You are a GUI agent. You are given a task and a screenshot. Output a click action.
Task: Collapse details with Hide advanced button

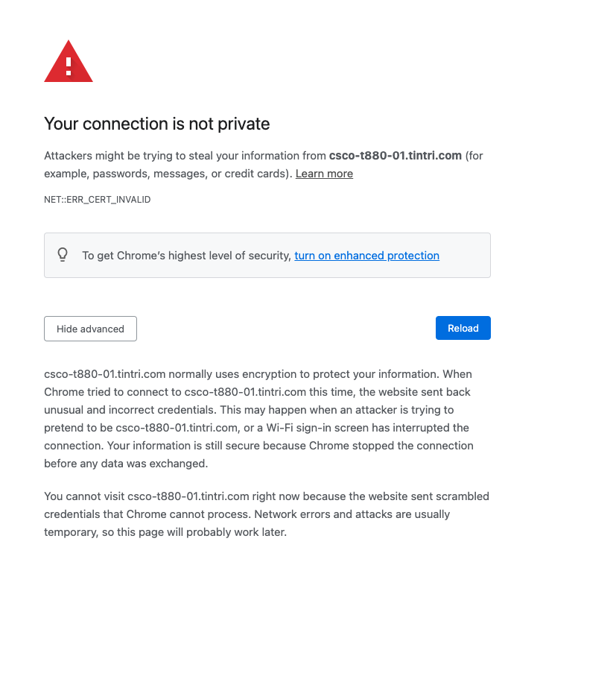click(90, 329)
